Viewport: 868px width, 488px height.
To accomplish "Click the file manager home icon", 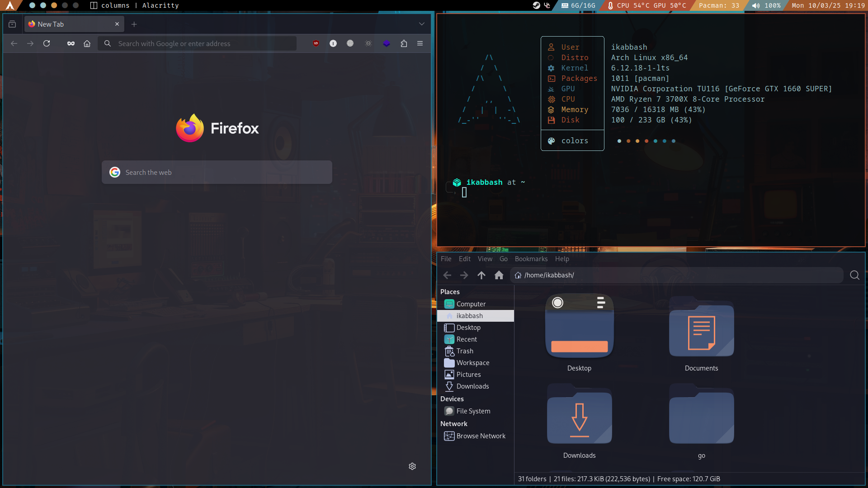I will (499, 275).
